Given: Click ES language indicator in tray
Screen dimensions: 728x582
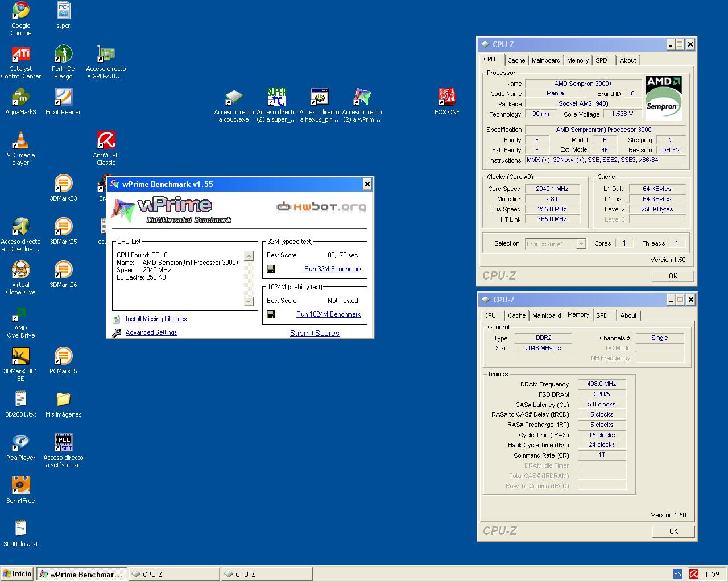Looking at the screenshot, I should pos(677,574).
